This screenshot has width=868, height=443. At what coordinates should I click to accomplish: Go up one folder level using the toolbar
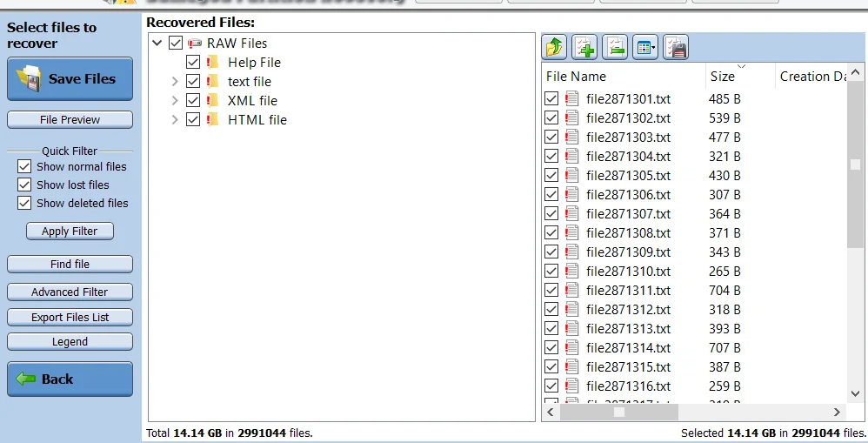click(555, 47)
